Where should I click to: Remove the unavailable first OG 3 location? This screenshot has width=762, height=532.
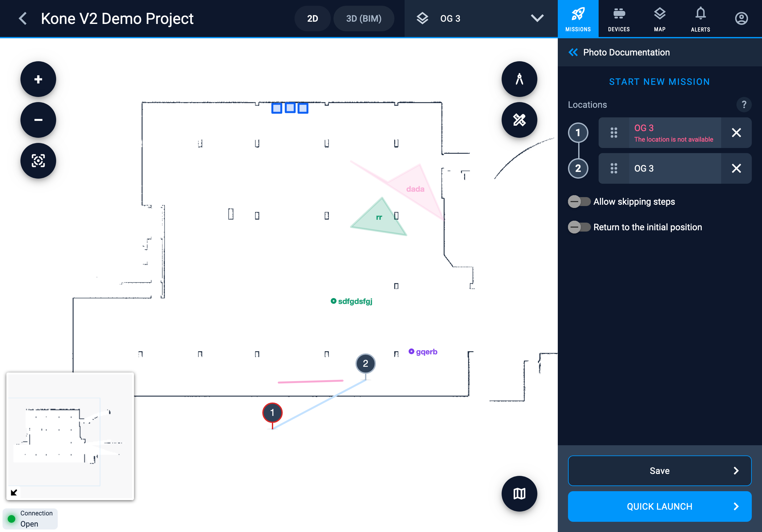tap(736, 133)
